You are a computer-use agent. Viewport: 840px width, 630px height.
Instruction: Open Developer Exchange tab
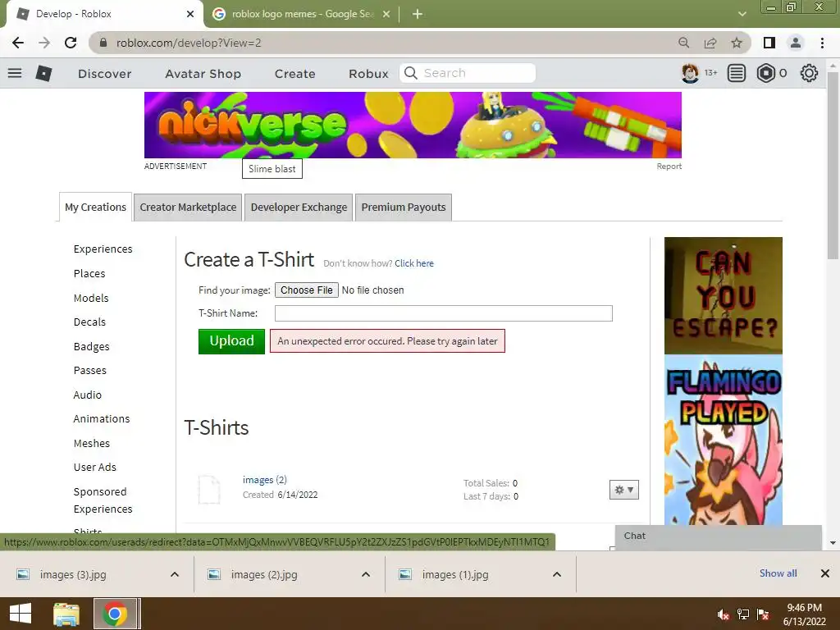[x=299, y=207]
